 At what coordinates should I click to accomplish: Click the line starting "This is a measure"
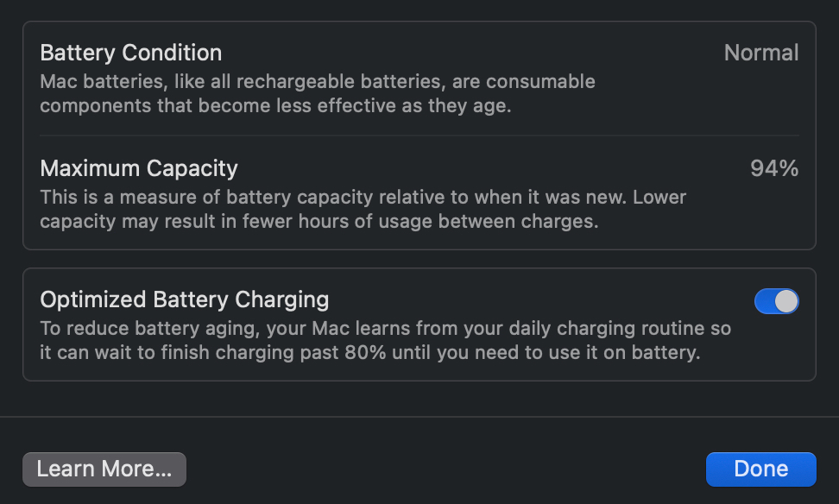click(x=363, y=197)
